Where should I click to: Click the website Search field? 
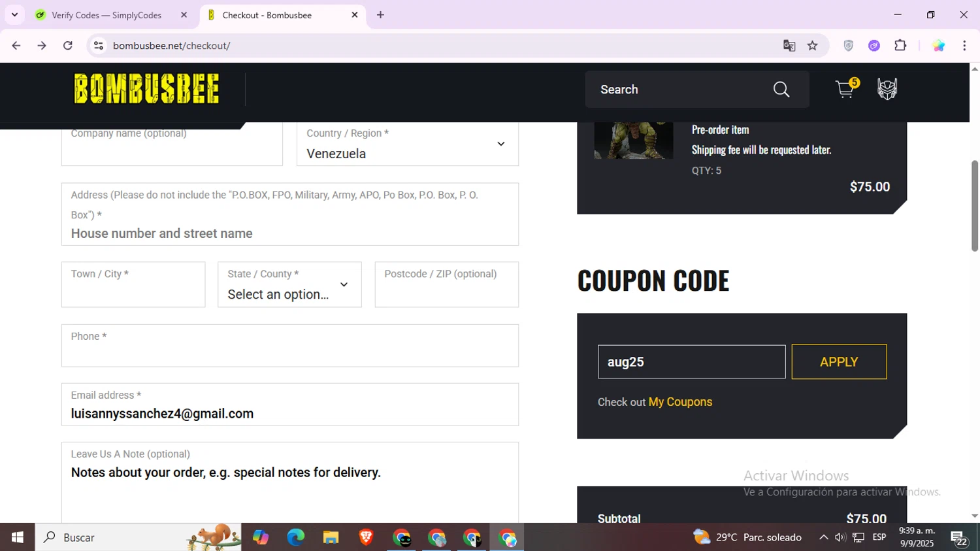pyautogui.click(x=679, y=90)
